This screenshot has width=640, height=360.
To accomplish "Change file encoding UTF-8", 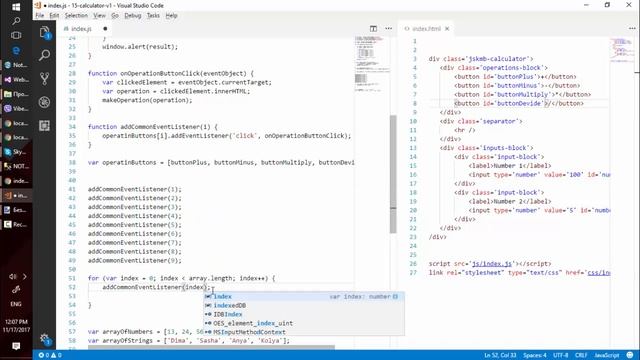I will click(x=561, y=355).
